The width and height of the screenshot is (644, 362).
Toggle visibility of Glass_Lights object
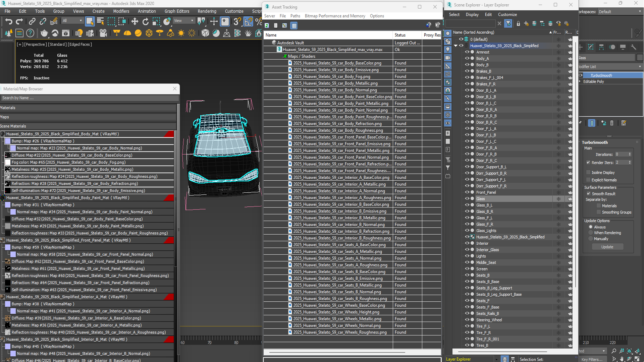(x=467, y=231)
